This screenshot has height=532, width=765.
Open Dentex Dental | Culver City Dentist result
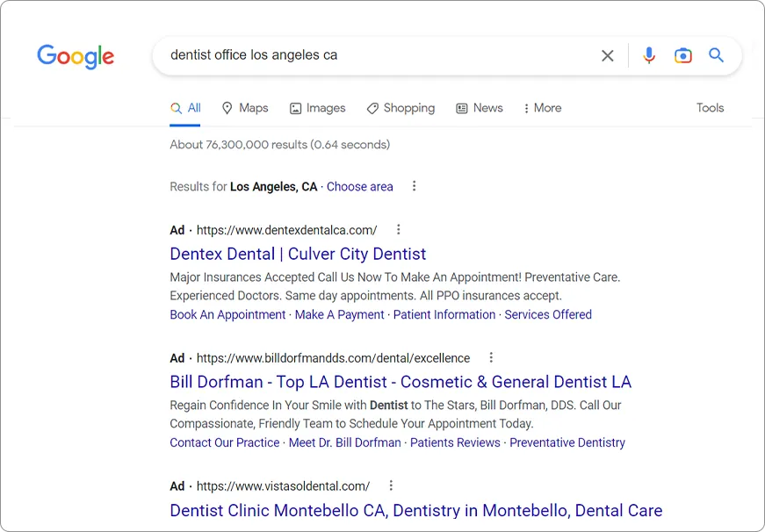click(x=298, y=254)
